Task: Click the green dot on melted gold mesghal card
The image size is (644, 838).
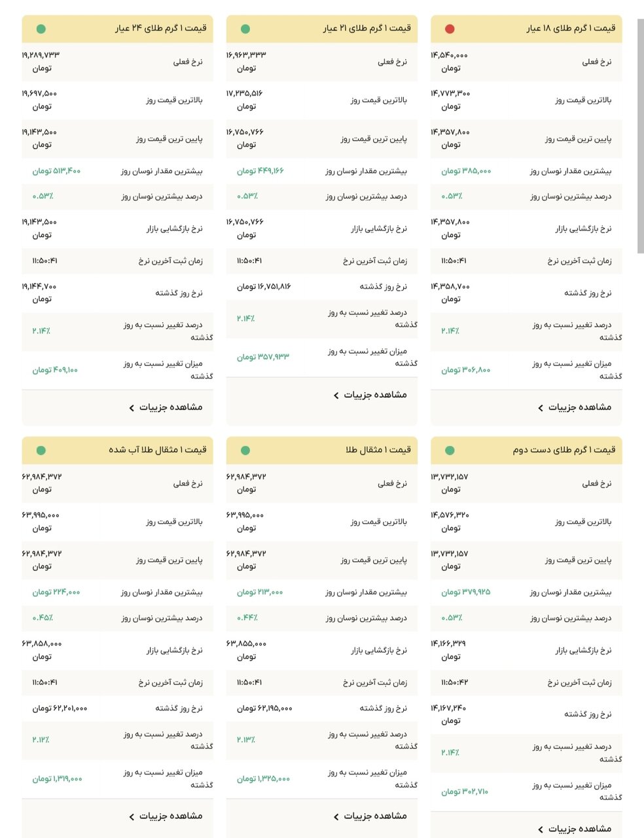Action: pyautogui.click(x=41, y=450)
